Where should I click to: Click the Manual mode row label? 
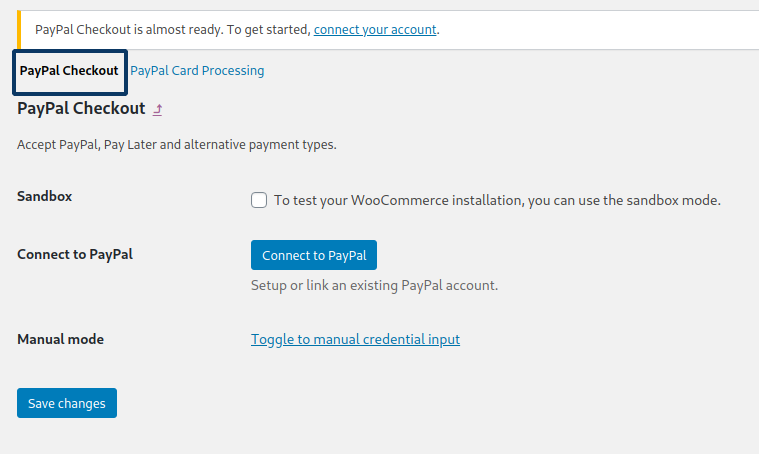coord(60,339)
